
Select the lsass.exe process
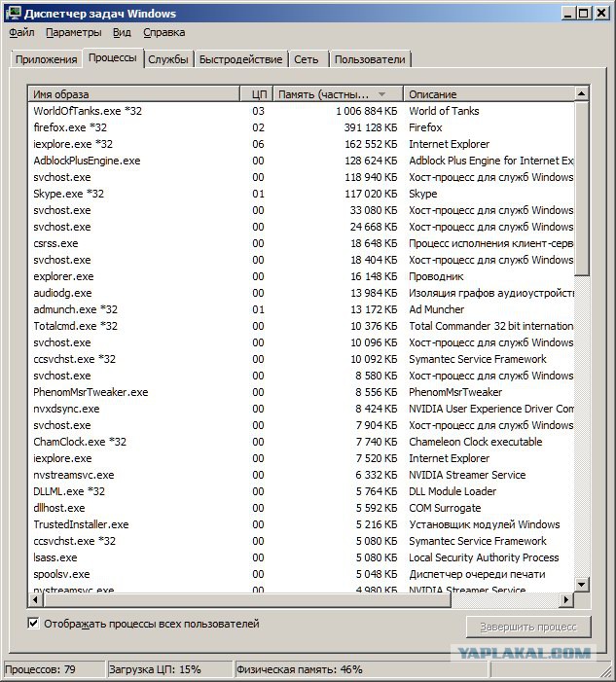click(x=301, y=557)
